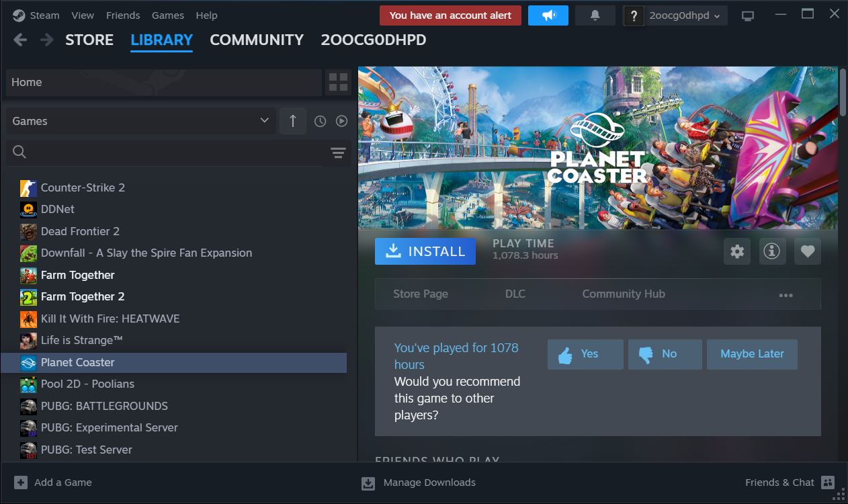Click the Dead Frontier 2 game icon
The height and width of the screenshot is (504, 848).
pos(28,231)
